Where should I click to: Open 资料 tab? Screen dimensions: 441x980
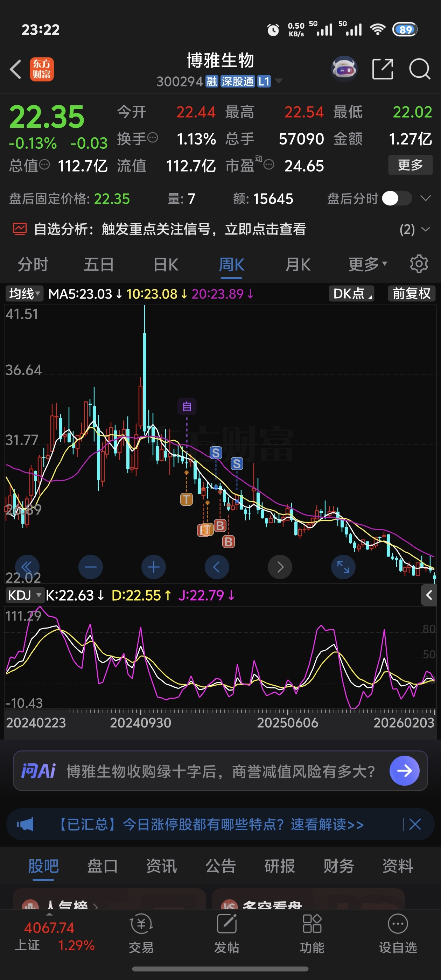pyautogui.click(x=398, y=866)
